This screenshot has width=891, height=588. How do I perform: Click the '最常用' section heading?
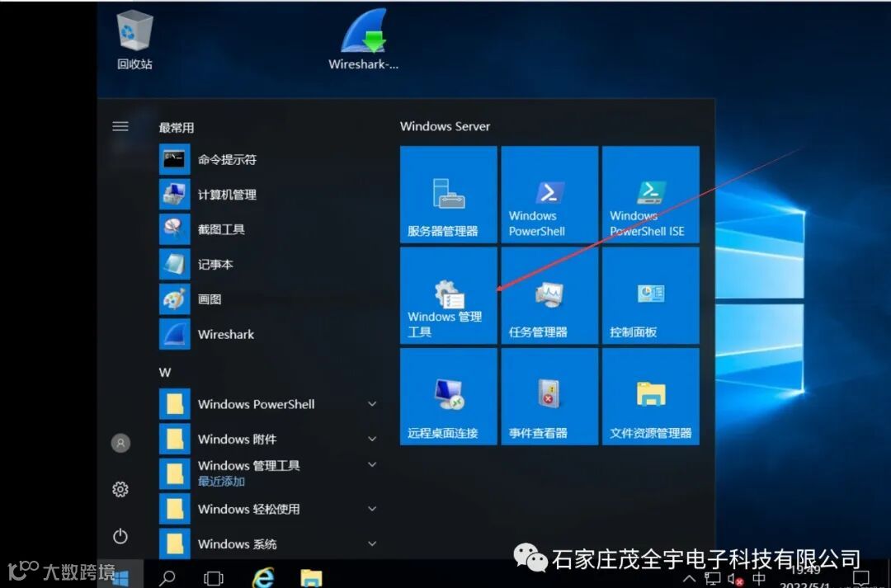pyautogui.click(x=177, y=128)
